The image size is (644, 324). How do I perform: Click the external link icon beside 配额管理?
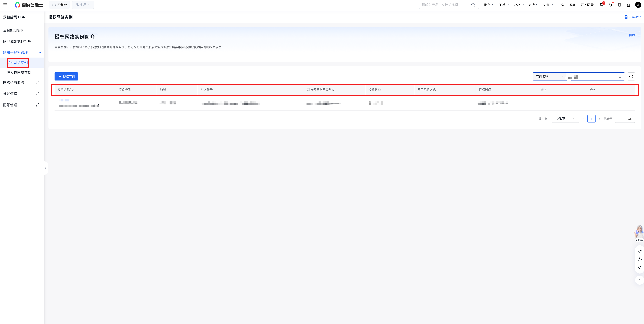click(38, 105)
